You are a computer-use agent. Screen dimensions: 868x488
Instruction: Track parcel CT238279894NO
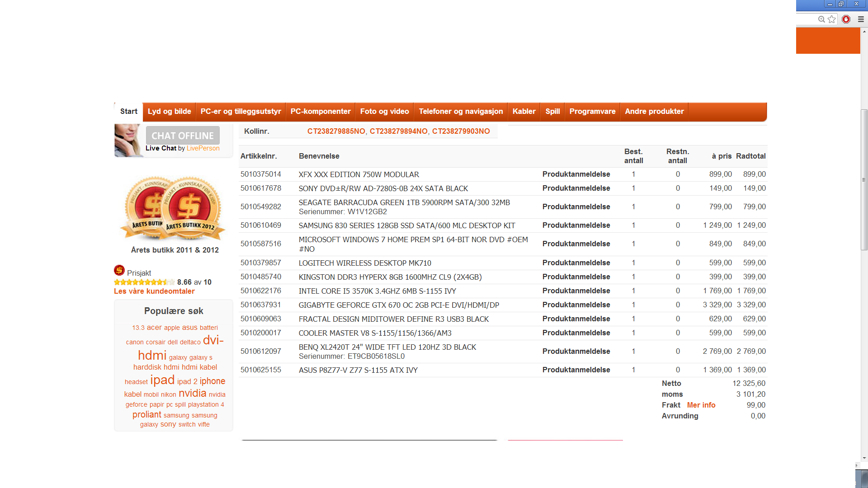click(399, 131)
